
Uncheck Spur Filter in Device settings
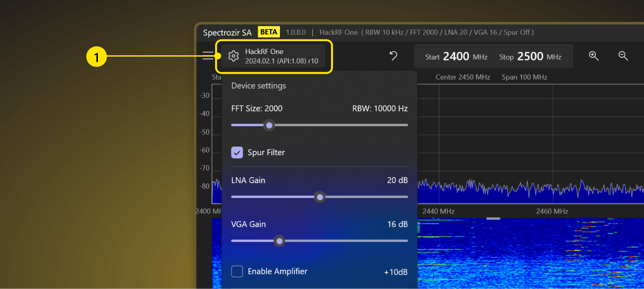237,152
